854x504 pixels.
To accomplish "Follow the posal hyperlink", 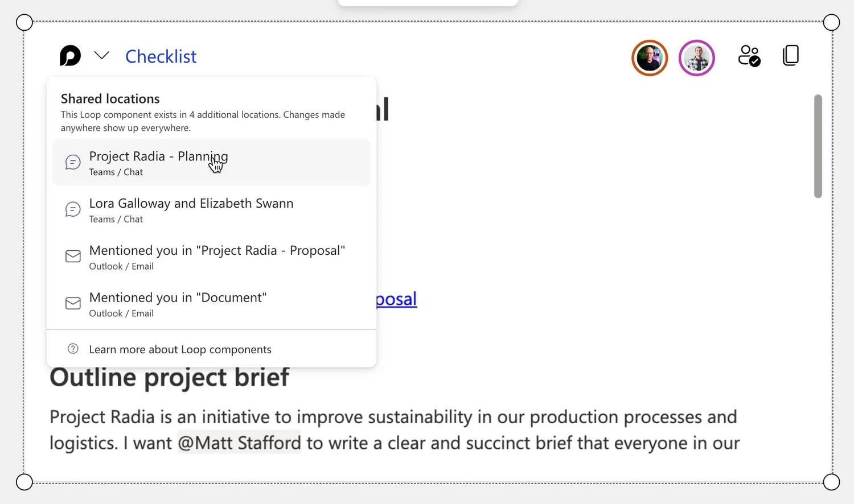I will 395,299.
